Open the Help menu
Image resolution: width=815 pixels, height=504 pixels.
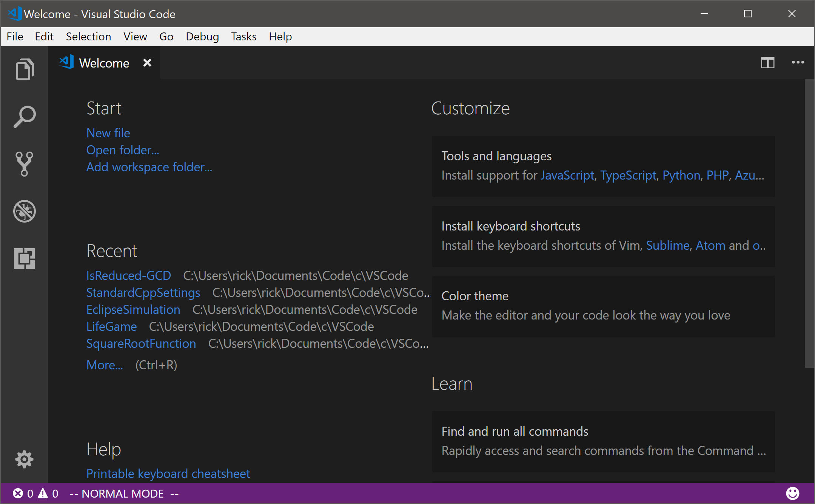(280, 37)
